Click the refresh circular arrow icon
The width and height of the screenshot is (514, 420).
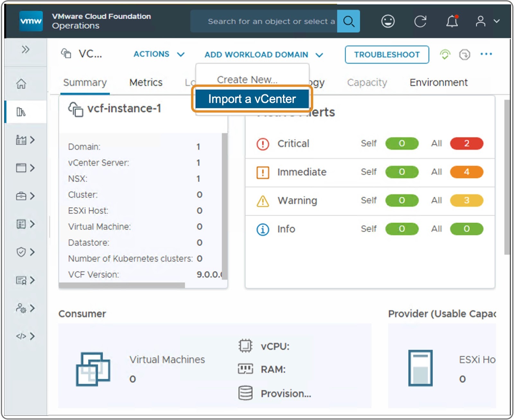420,21
